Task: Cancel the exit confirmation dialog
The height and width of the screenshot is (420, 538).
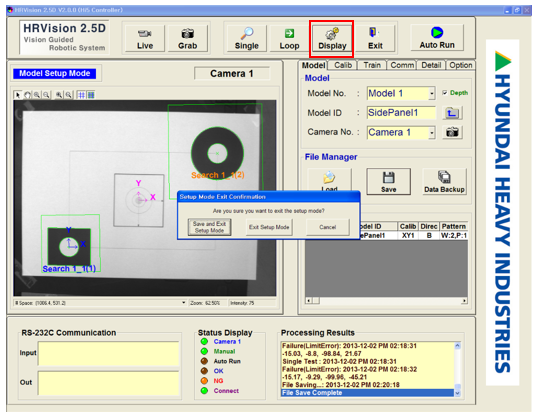Action: point(328,227)
